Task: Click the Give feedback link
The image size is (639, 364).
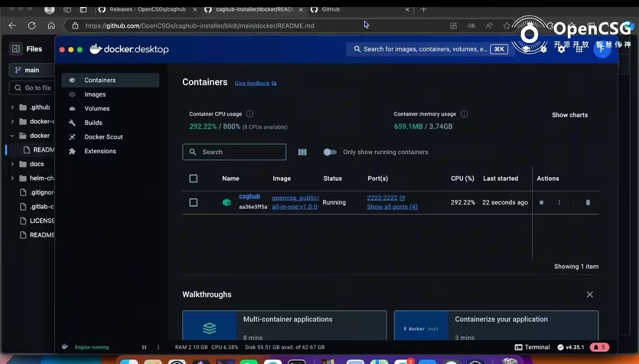Action: [x=252, y=83]
